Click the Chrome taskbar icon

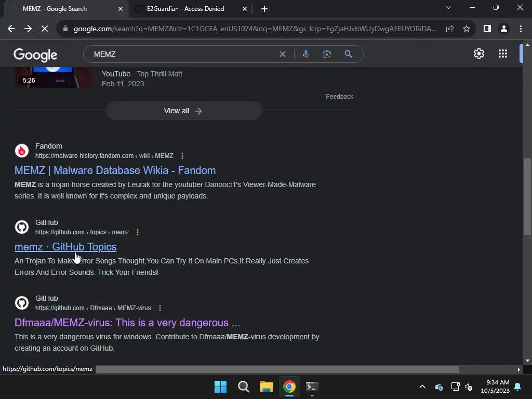[289, 387]
